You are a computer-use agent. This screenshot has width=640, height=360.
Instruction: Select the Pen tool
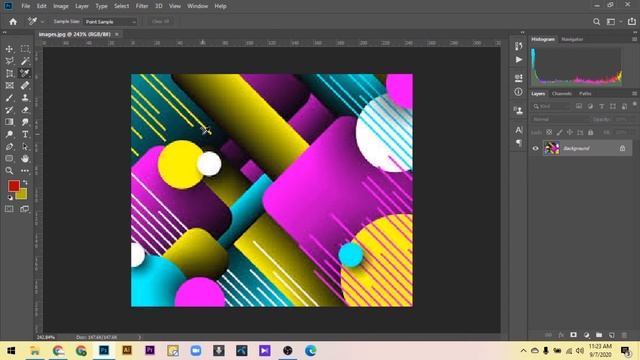(9, 147)
